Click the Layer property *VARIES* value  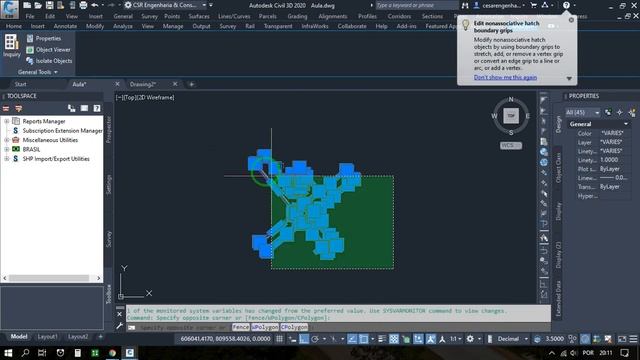[611, 142]
